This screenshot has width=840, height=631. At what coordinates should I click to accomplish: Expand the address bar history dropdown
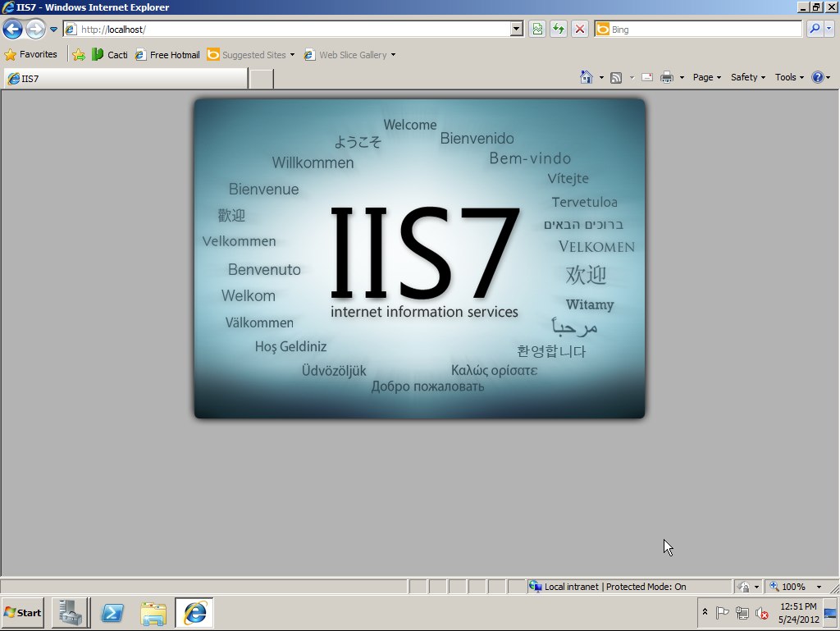pos(517,29)
